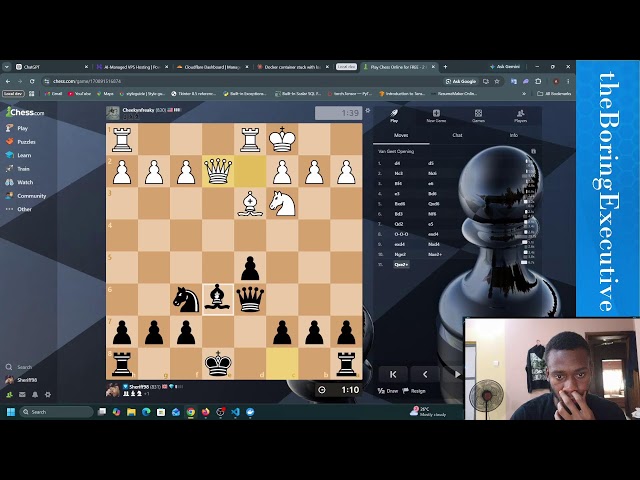Click the Ask Gemini button

(x=505, y=66)
